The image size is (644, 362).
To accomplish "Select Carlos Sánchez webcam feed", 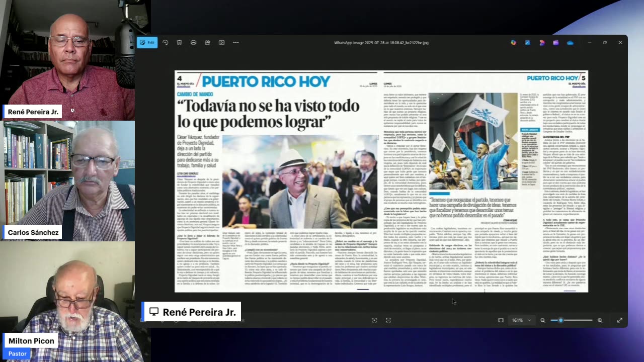I will pos(67,181).
